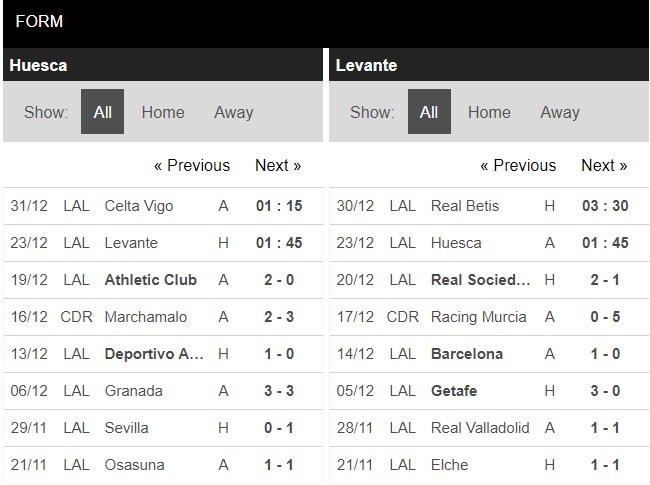This screenshot has height=485, width=650.
Task: Click the 0 - 5 score against Racing Murcia
Action: click(604, 317)
